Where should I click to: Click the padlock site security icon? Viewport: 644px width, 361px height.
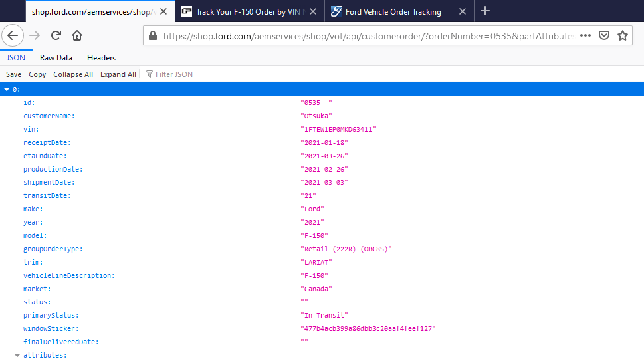[153, 35]
